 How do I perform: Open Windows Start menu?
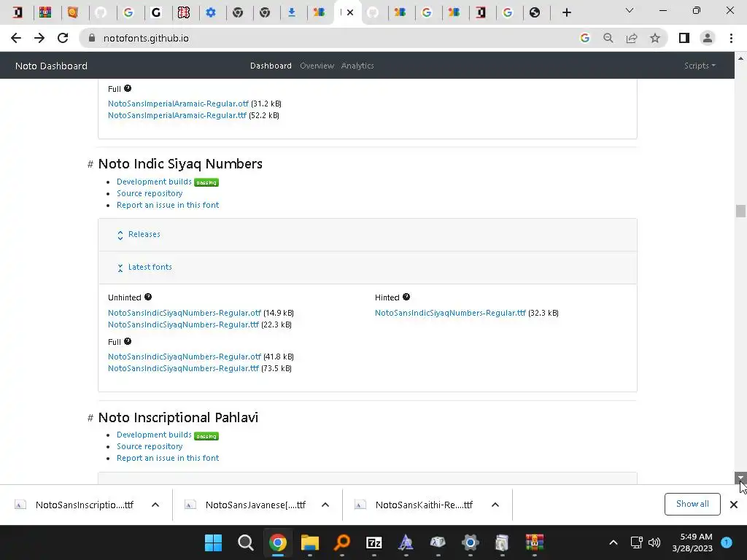(x=213, y=542)
